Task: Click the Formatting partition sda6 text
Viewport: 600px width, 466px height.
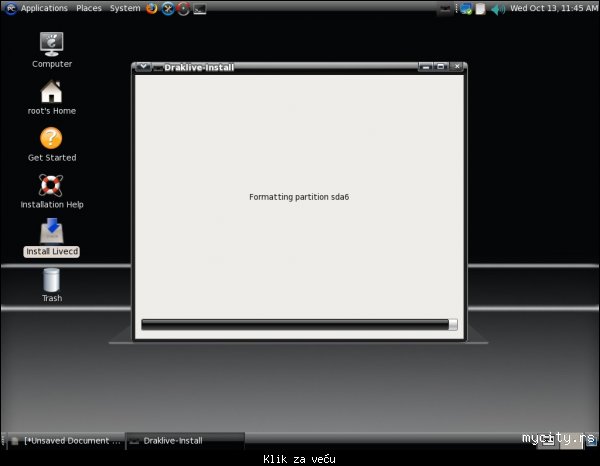Action: (299, 197)
